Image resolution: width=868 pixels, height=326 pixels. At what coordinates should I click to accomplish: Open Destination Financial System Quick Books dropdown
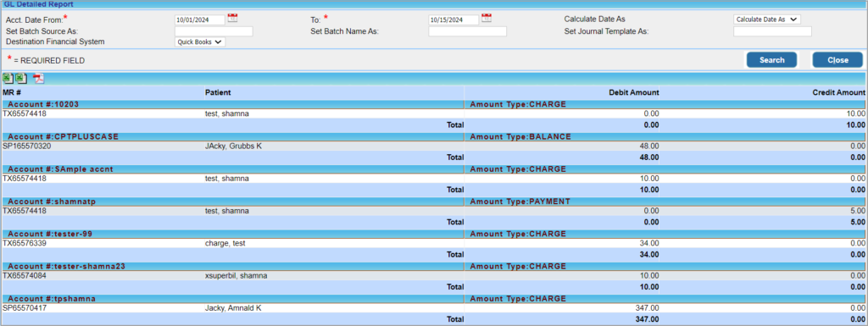tap(200, 41)
